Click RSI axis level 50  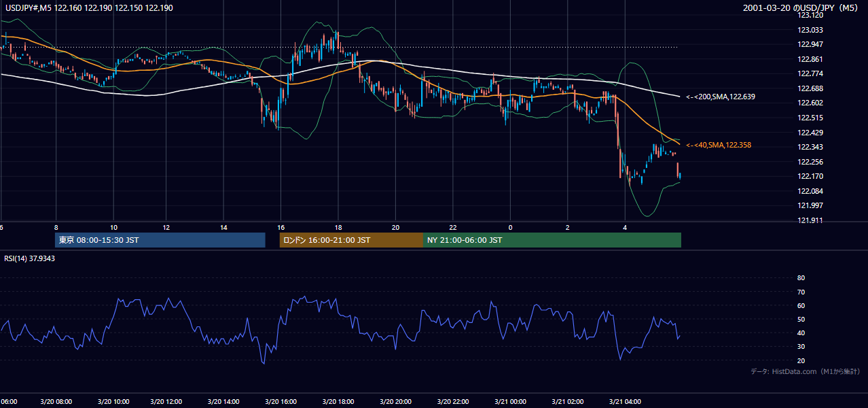click(x=801, y=319)
